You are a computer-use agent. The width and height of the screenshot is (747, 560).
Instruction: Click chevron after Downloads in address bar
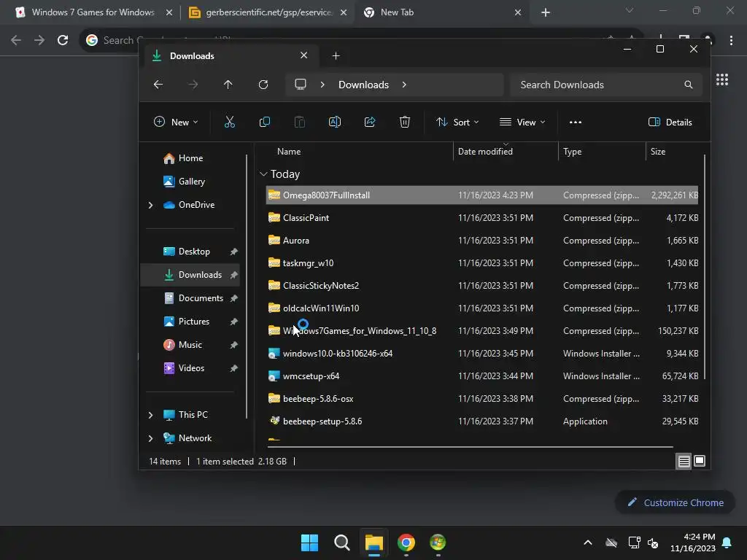tap(404, 85)
